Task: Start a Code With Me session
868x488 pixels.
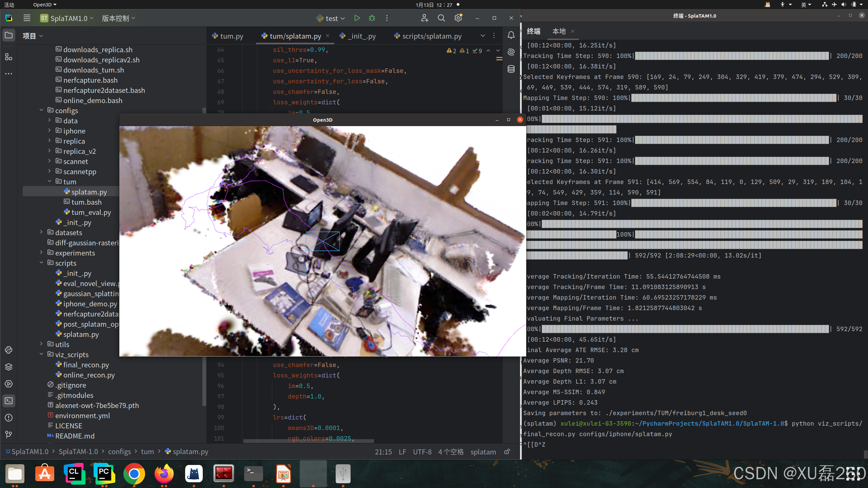Action: tap(424, 18)
